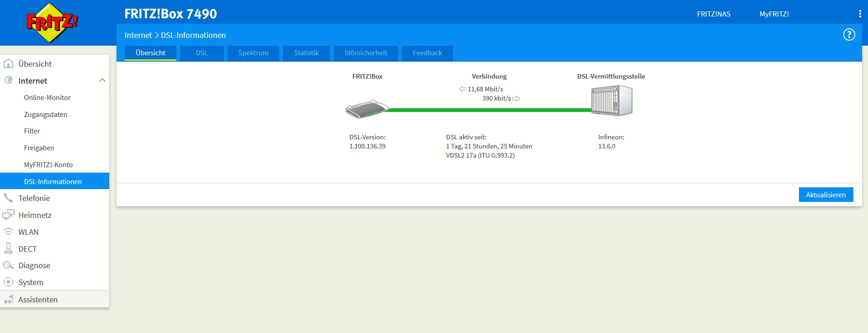Click the DSL-Informationen breadcrumb text
Screen dimensions: 868x333
[x=193, y=35]
